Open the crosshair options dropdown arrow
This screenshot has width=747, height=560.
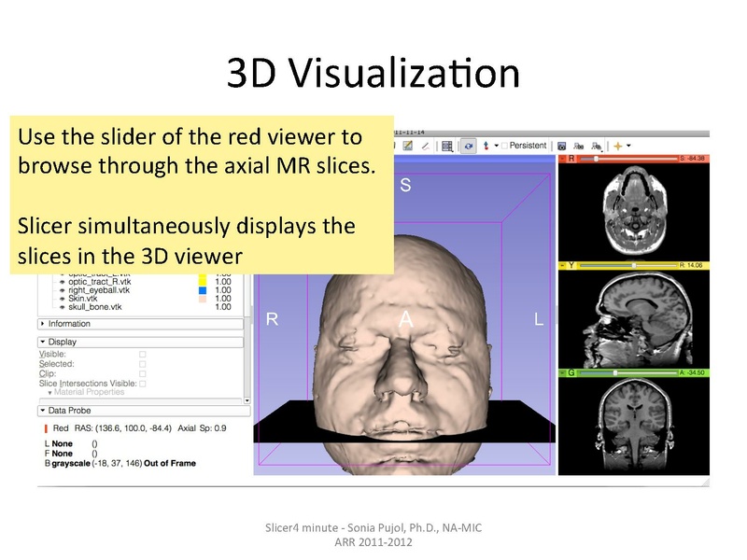628,146
